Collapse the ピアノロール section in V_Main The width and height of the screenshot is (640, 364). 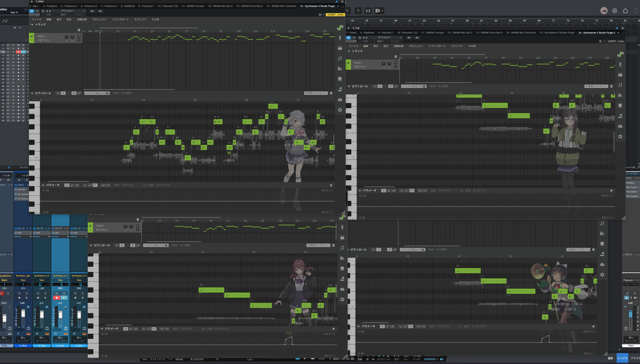pyautogui.click(x=32, y=93)
